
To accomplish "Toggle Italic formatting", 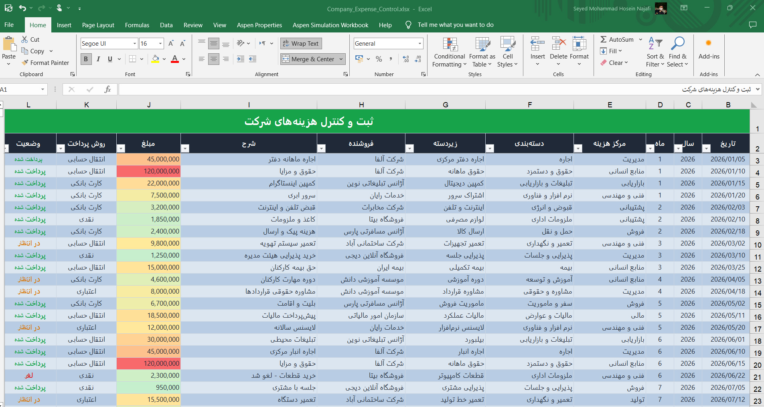I will pyautogui.click(x=98, y=59).
